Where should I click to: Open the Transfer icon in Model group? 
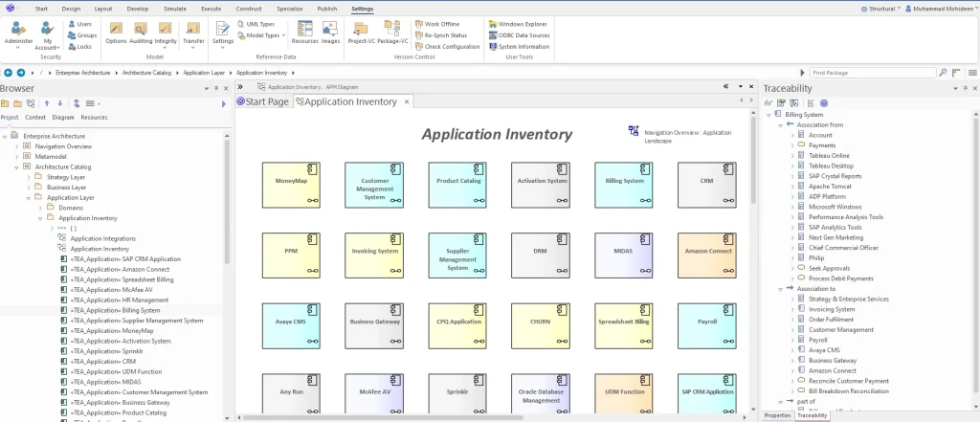pos(193,35)
